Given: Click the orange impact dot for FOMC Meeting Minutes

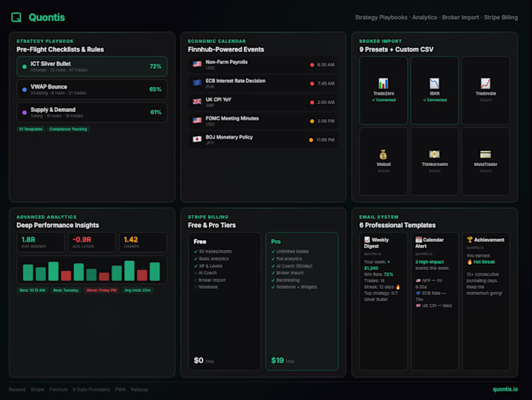Looking at the screenshot, I should click(x=312, y=121).
